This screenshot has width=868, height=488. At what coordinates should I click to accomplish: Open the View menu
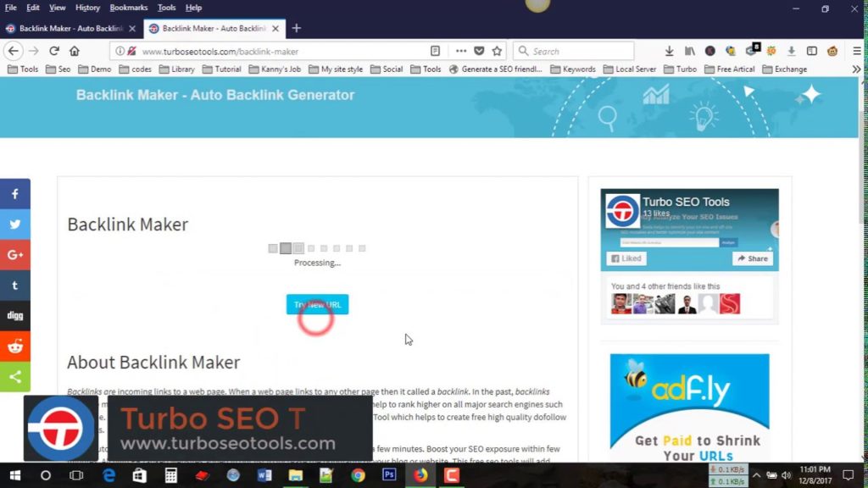pos(57,8)
